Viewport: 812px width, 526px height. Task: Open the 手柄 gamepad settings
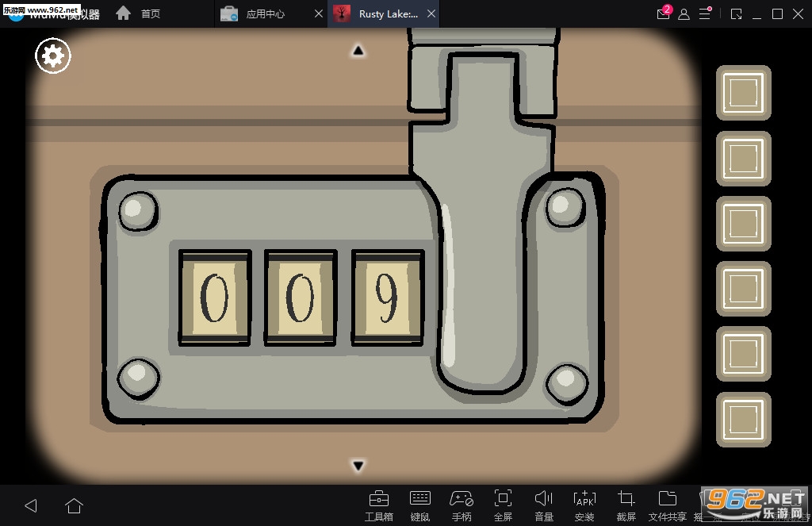[x=462, y=506]
